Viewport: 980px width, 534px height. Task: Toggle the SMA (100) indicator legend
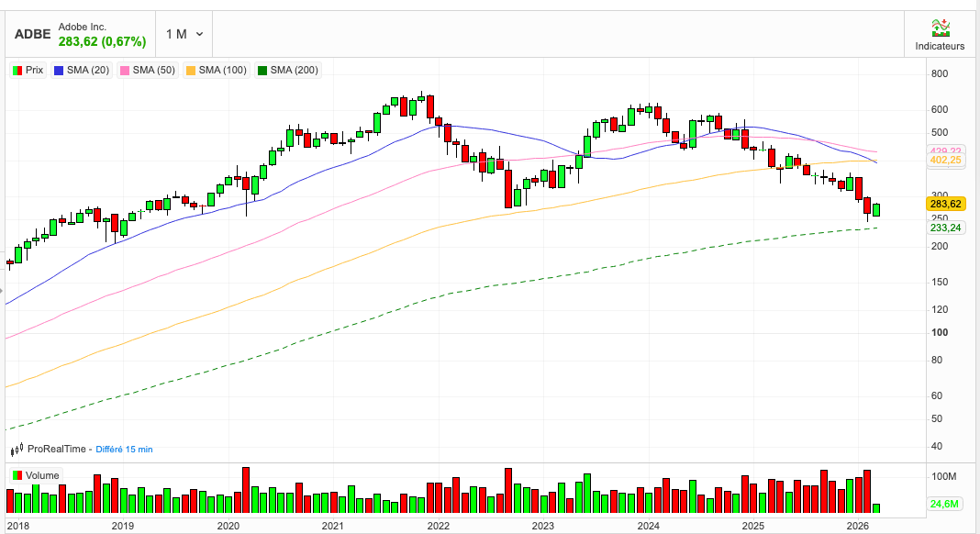216,70
